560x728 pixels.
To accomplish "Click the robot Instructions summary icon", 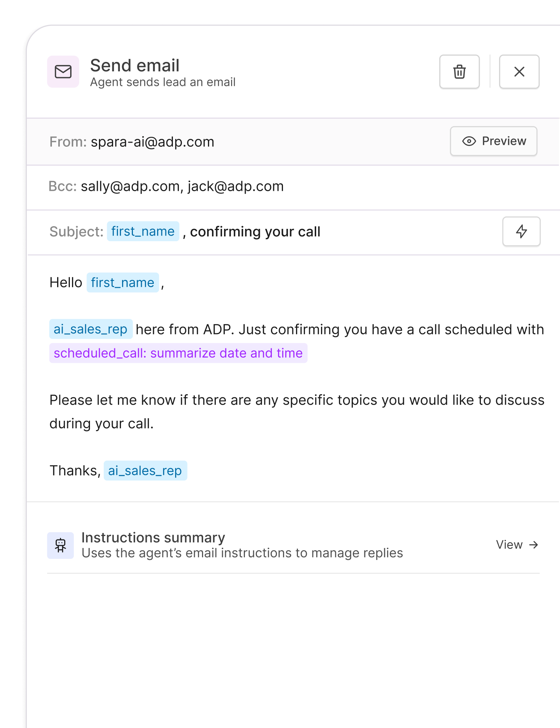I will [60, 545].
